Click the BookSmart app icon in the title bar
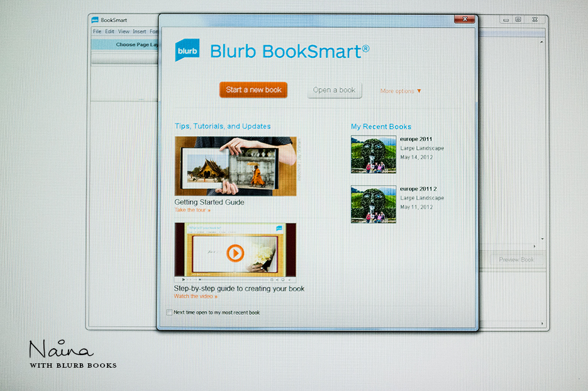 pos(95,20)
